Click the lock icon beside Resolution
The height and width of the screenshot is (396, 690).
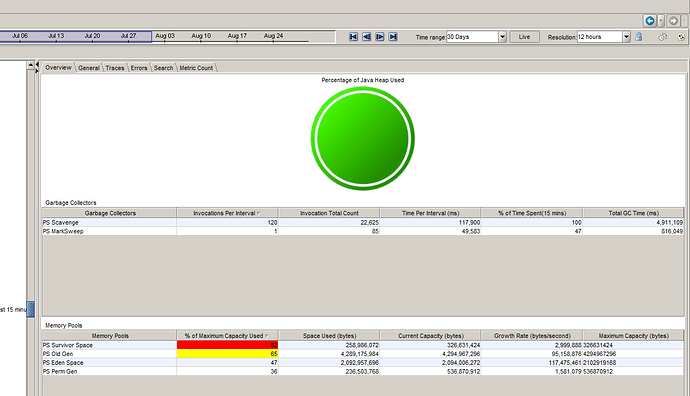639,37
